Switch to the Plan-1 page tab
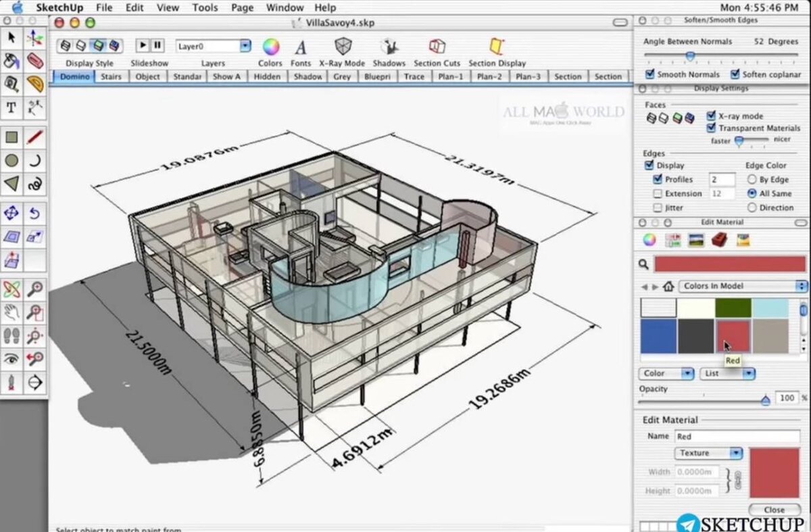Image resolution: width=811 pixels, height=532 pixels. [451, 76]
